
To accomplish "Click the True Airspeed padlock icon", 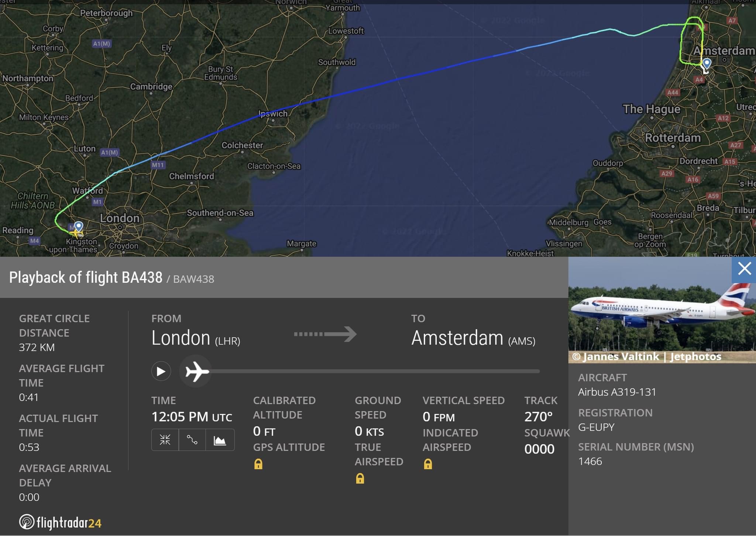I will 360,478.
